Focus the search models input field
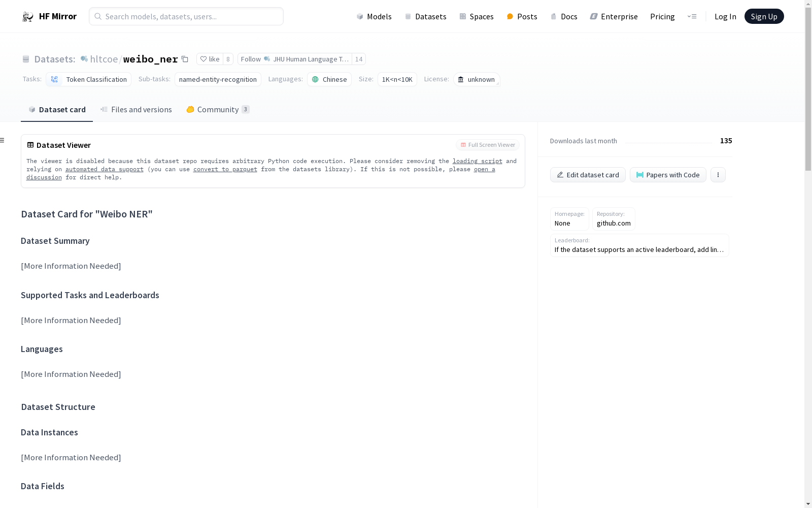Image resolution: width=812 pixels, height=508 pixels. (x=186, y=16)
